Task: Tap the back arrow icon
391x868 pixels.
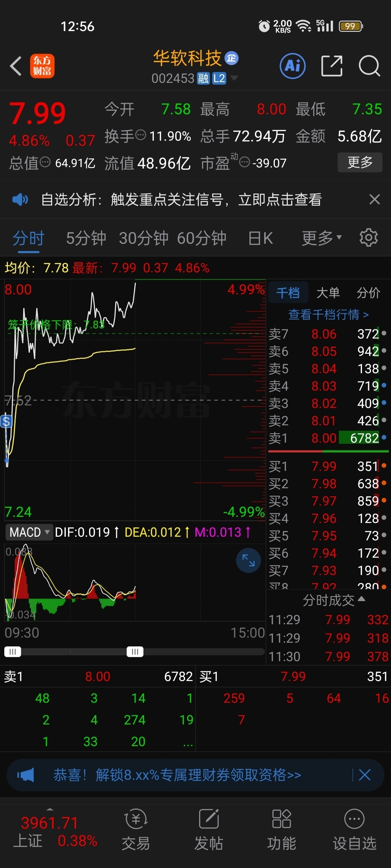Action: [x=16, y=66]
